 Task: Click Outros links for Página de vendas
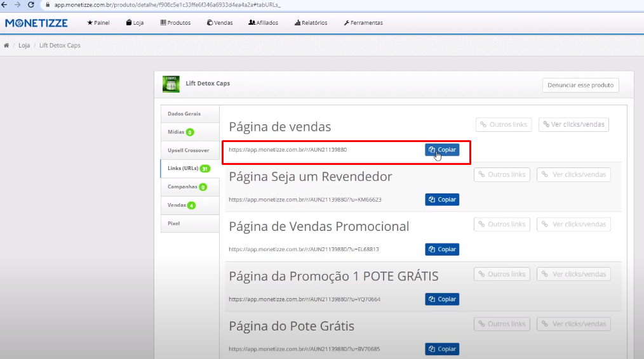(504, 125)
